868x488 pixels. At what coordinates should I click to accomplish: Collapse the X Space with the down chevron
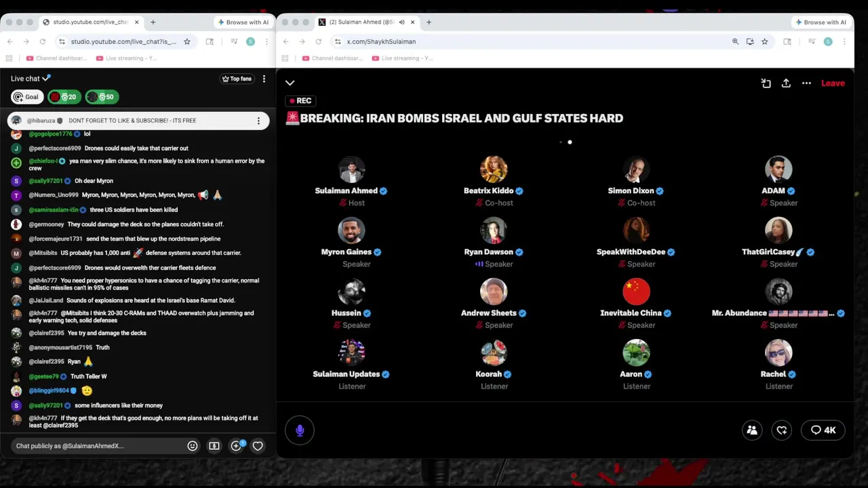[x=290, y=83]
